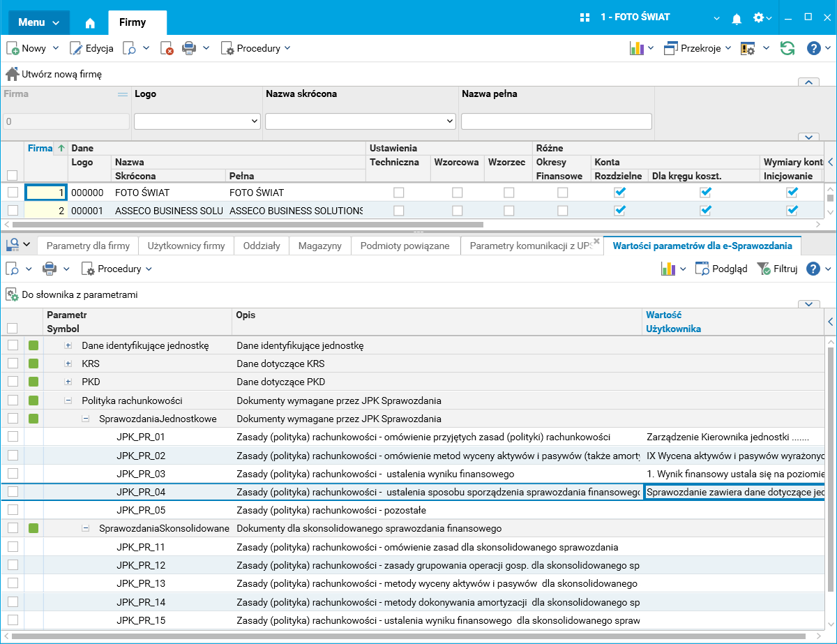837x644 pixels.
Task: Click the Utwórz nową firmę button
Action: tap(54, 74)
